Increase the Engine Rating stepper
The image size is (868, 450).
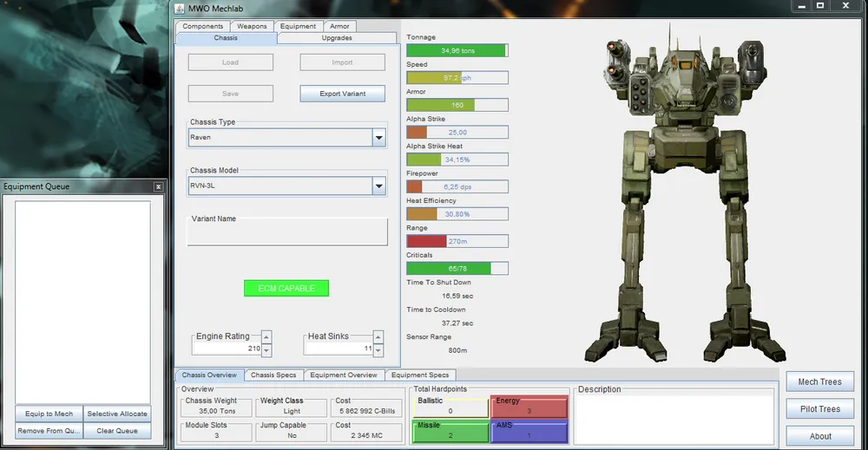[266, 336]
